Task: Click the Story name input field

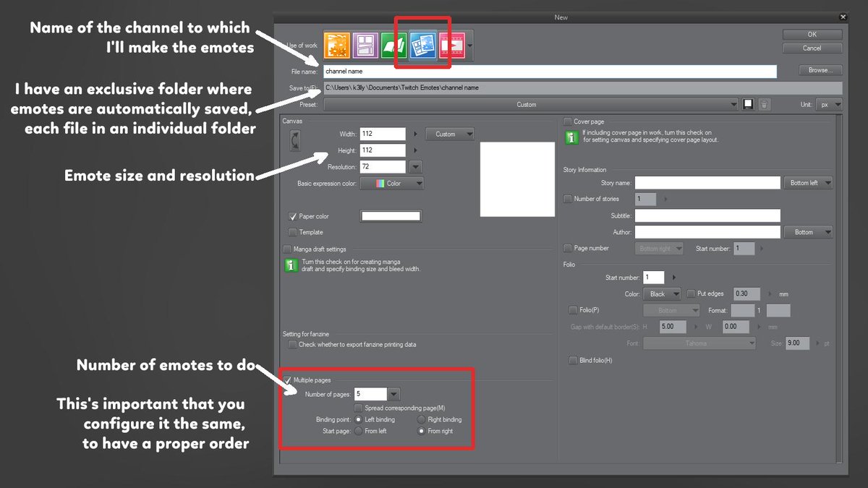Action: [707, 183]
